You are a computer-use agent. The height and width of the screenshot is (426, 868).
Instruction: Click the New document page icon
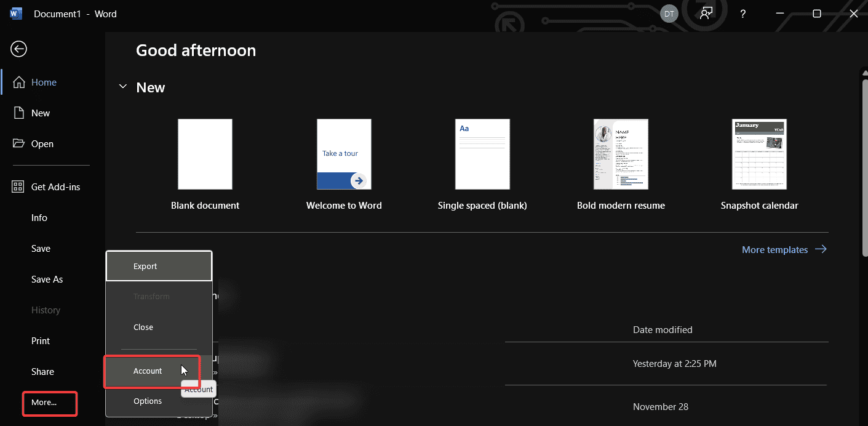point(19,113)
